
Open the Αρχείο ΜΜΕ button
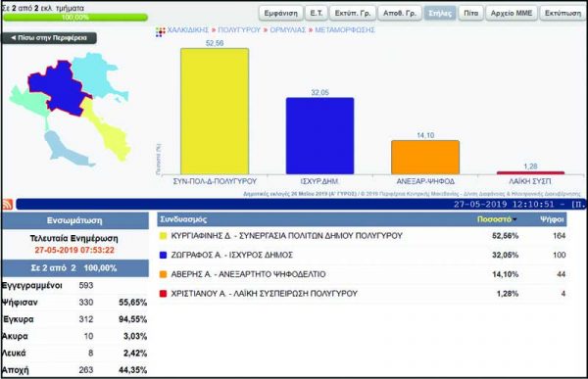pyautogui.click(x=512, y=13)
